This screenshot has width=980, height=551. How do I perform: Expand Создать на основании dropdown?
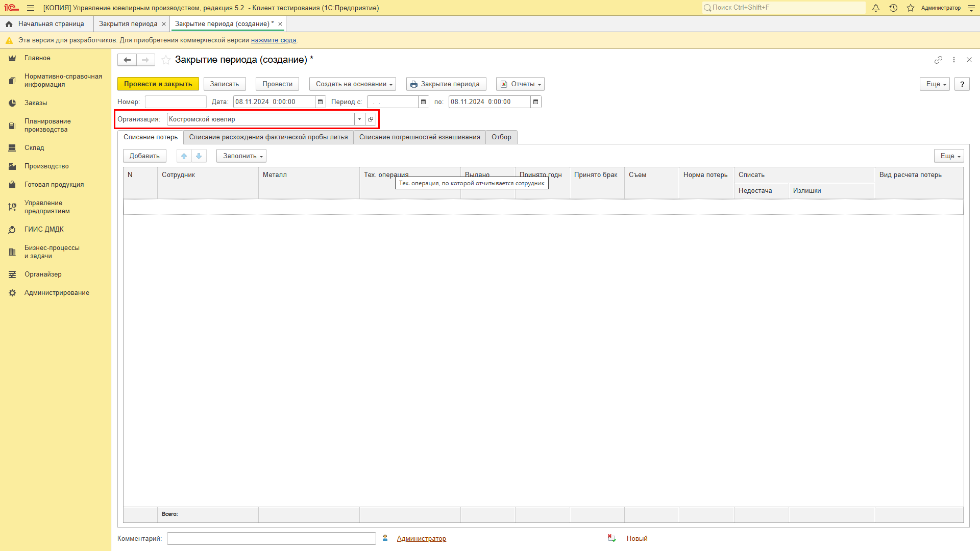353,84
